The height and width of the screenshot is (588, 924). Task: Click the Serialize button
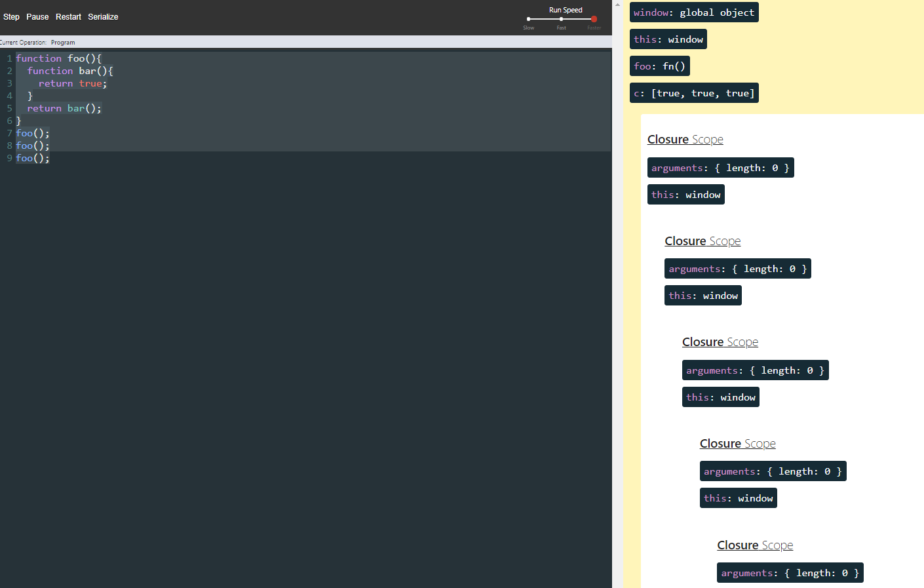pos(103,17)
